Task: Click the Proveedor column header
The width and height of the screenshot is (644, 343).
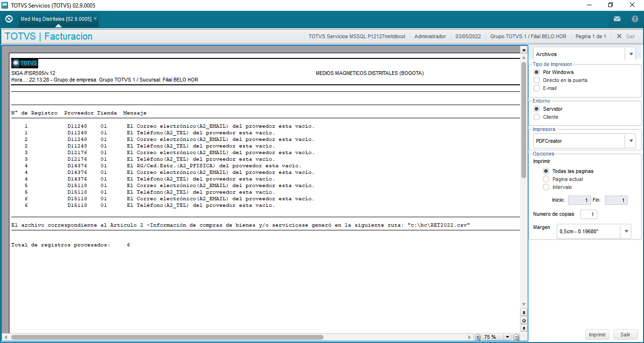Action: 79,113
